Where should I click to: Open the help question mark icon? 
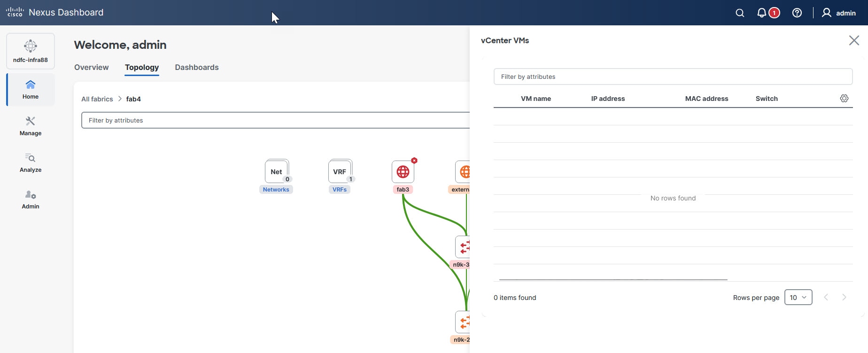797,13
